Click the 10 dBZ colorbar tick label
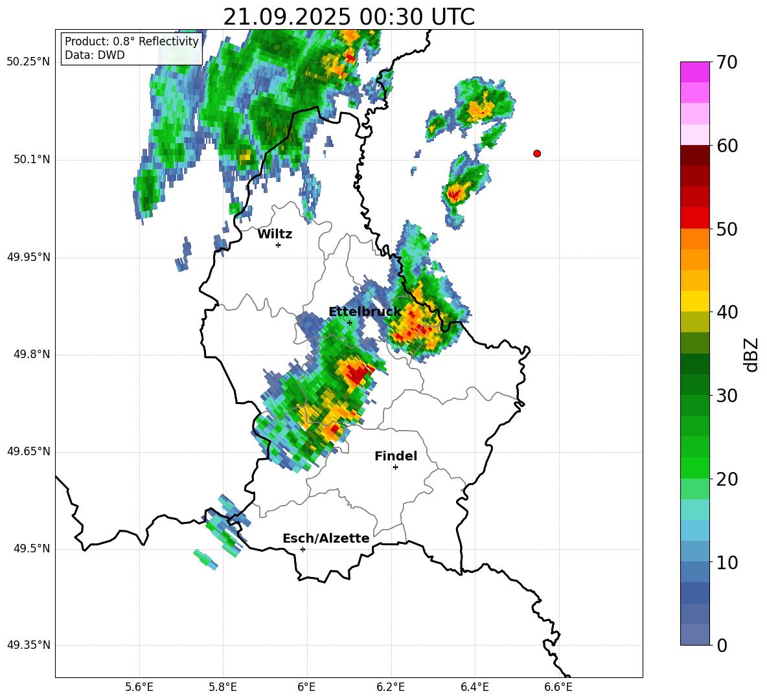 click(727, 562)
